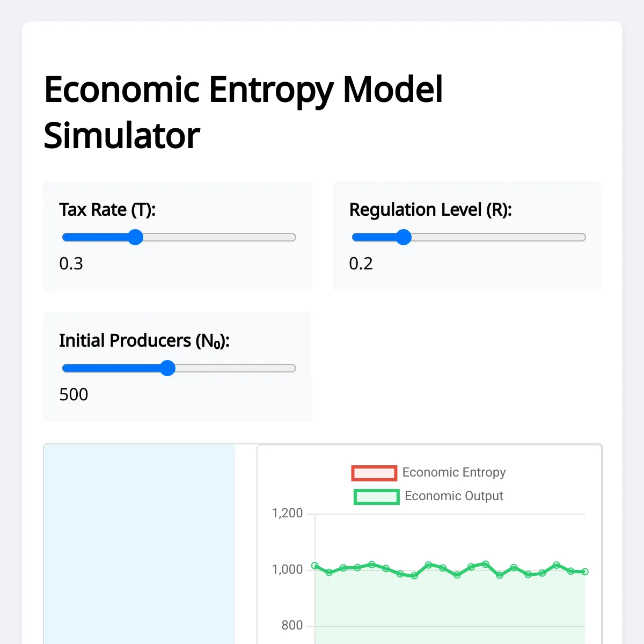This screenshot has width=644, height=644.
Task: Click inside the blue left info panel
Action: point(138,542)
